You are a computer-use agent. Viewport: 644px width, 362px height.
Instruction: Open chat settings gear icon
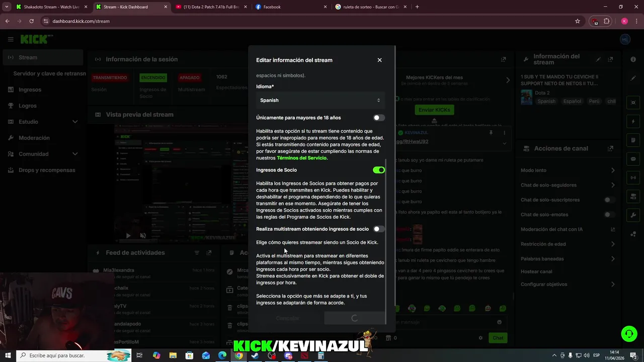[480, 338]
